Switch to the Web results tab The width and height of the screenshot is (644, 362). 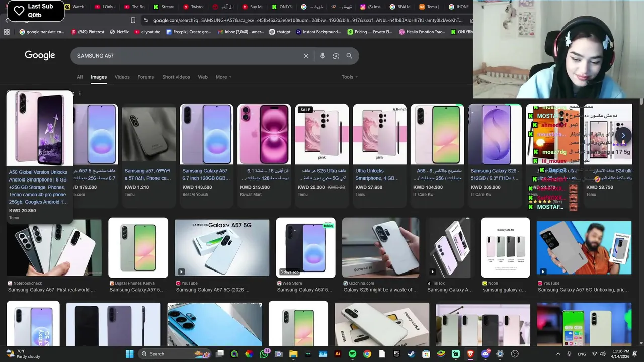tap(203, 77)
